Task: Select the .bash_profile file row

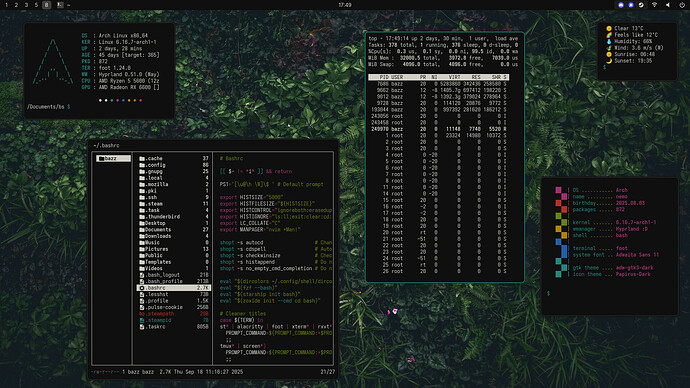Action: pyautogui.click(x=174, y=281)
